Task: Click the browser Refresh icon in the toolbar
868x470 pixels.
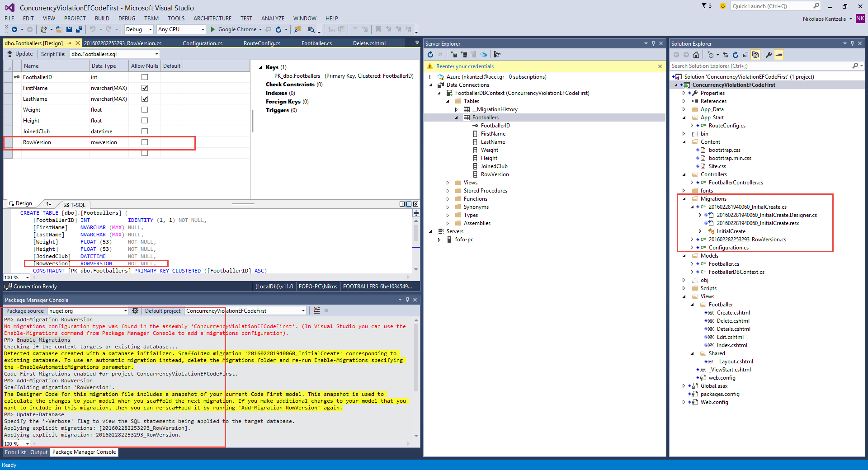Action: (x=278, y=29)
